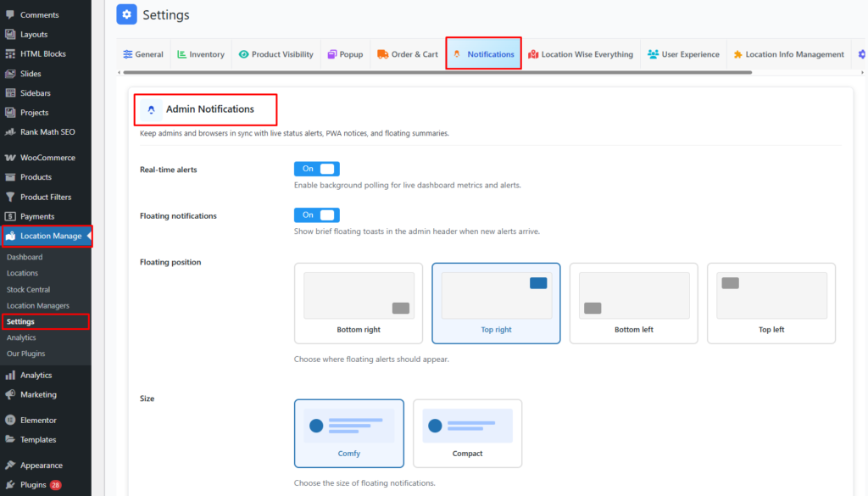Select the Bottom right floating position
868x496 pixels.
359,303
